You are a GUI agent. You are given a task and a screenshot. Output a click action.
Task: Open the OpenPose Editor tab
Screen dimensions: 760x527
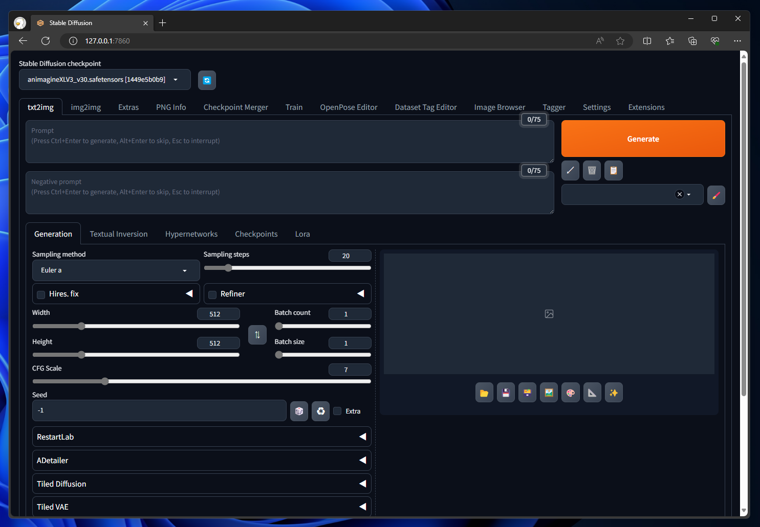point(348,107)
